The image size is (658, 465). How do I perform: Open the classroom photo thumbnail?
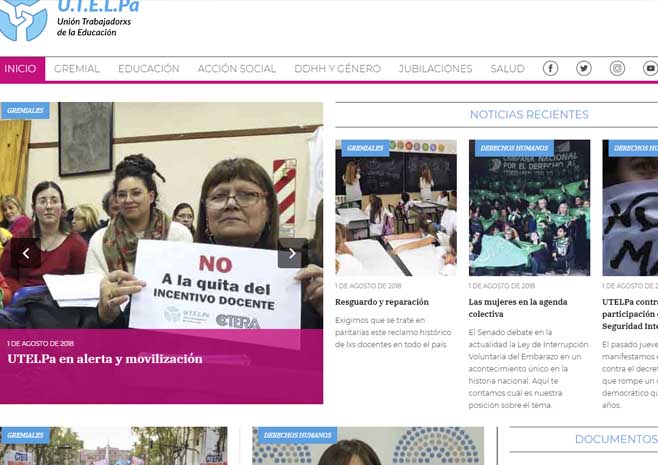[396, 208]
